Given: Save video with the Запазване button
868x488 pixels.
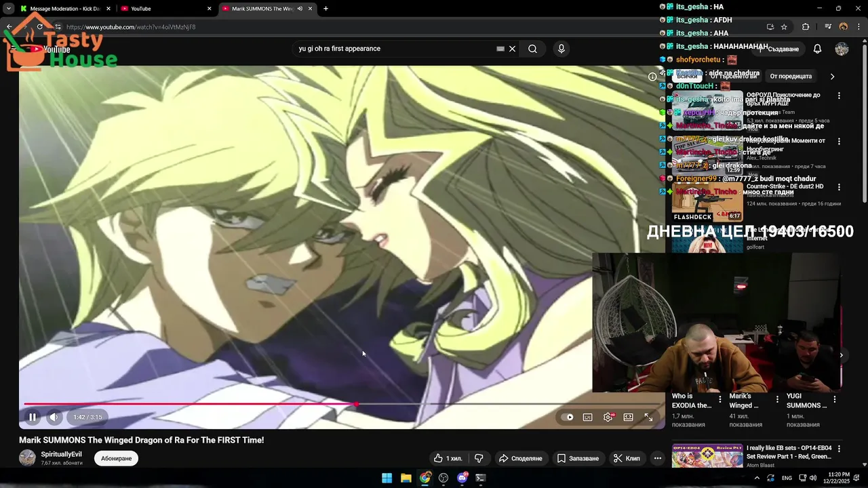Looking at the screenshot, I should click(x=578, y=458).
